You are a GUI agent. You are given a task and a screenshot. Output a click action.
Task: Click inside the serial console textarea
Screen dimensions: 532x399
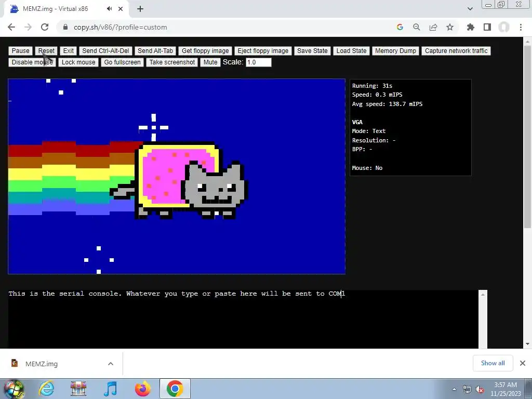(243, 319)
